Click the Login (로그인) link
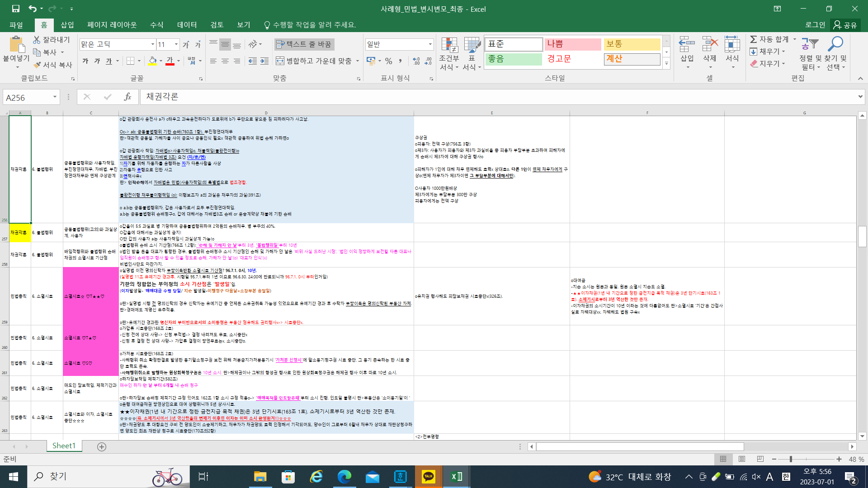Screen dimensions: 868x488 (x=815, y=25)
